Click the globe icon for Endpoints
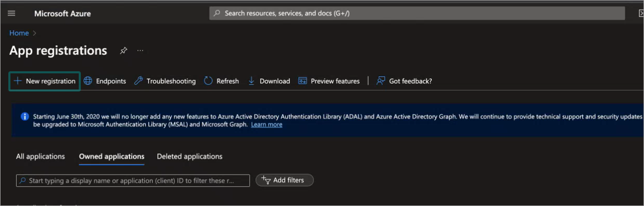 click(88, 81)
